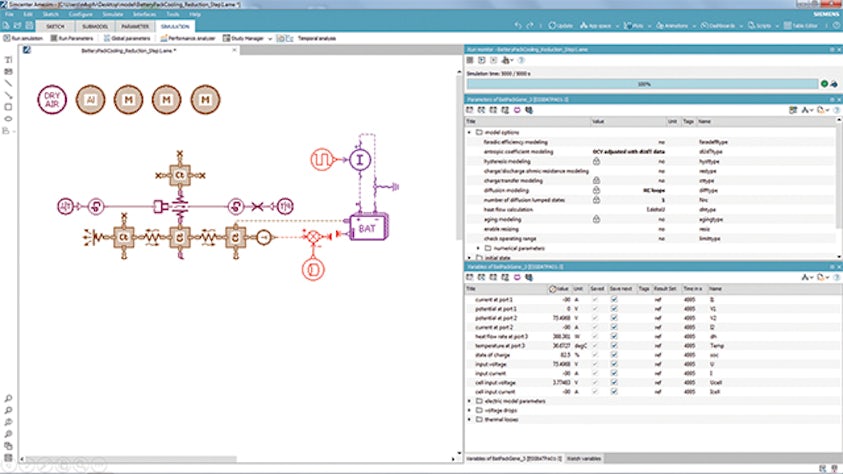Select the DRY AIR gas data icon
843x474 pixels.
click(52, 100)
